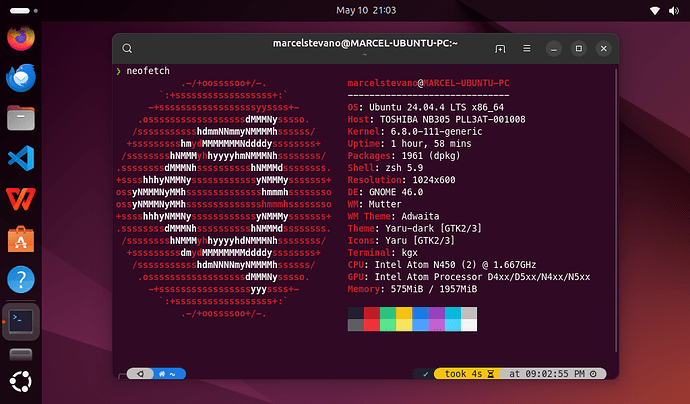Click the '575MiB / 1957MiB' memory value
The width and height of the screenshot is (690, 404).
[434, 289]
